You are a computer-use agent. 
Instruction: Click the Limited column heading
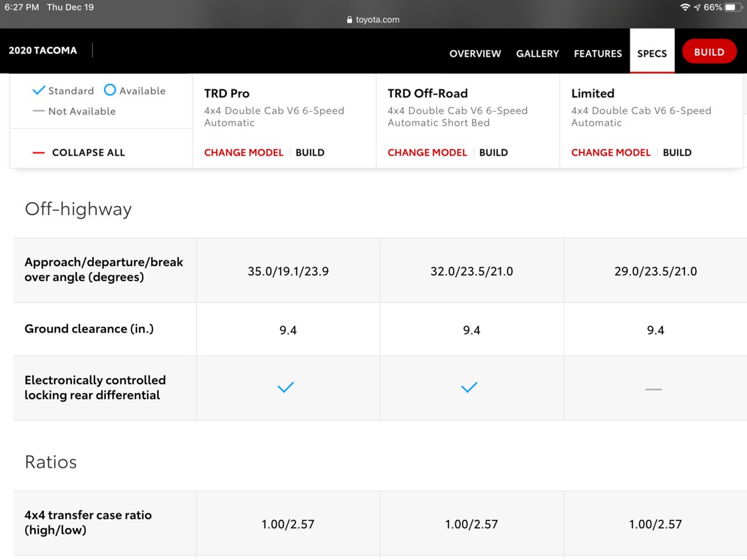click(x=593, y=93)
